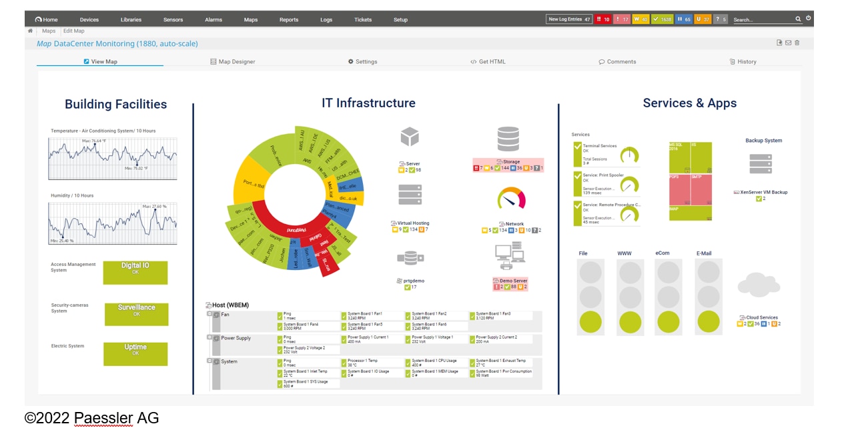This screenshot has width=868, height=442.
Task: Click the Remote Procedure service checkmark
Action: point(578,204)
